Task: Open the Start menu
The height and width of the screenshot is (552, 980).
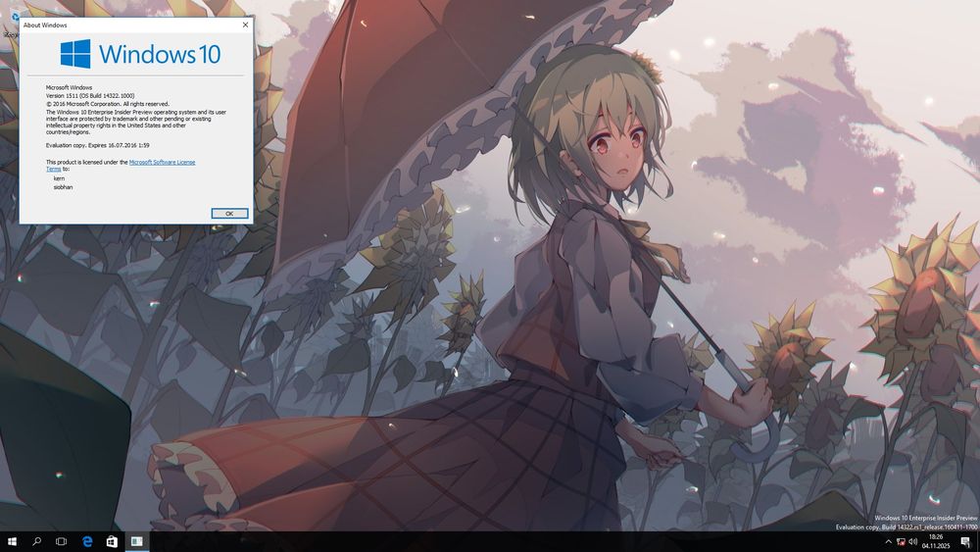Action: (x=12, y=541)
